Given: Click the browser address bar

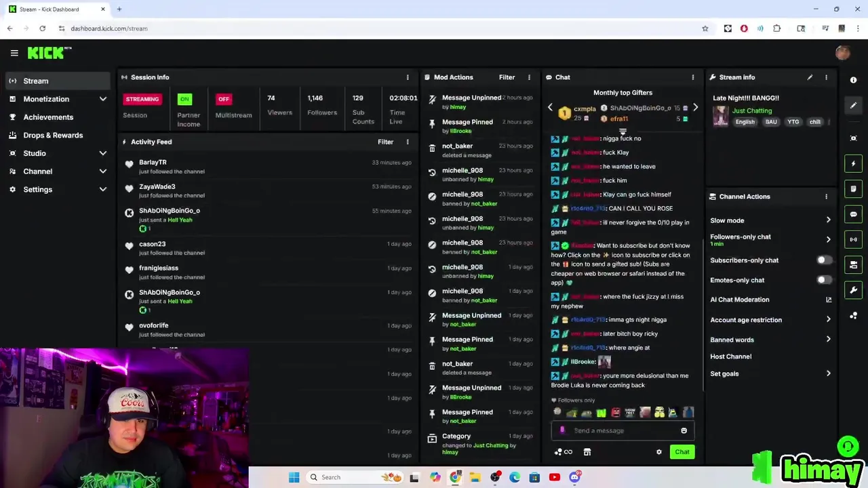Looking at the screenshot, I should click(380, 28).
